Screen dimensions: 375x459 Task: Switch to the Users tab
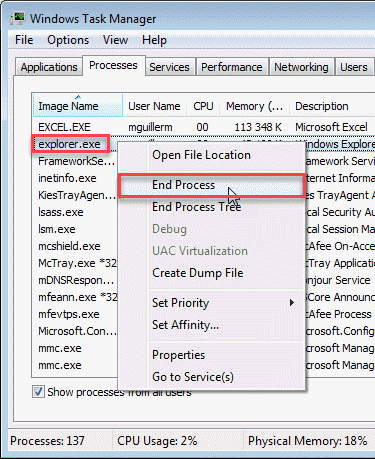click(354, 67)
